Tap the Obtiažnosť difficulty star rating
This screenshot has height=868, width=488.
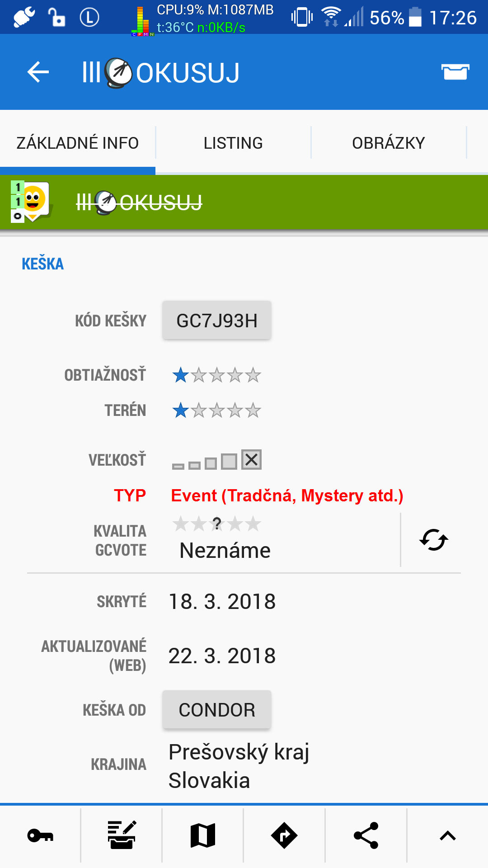click(216, 375)
